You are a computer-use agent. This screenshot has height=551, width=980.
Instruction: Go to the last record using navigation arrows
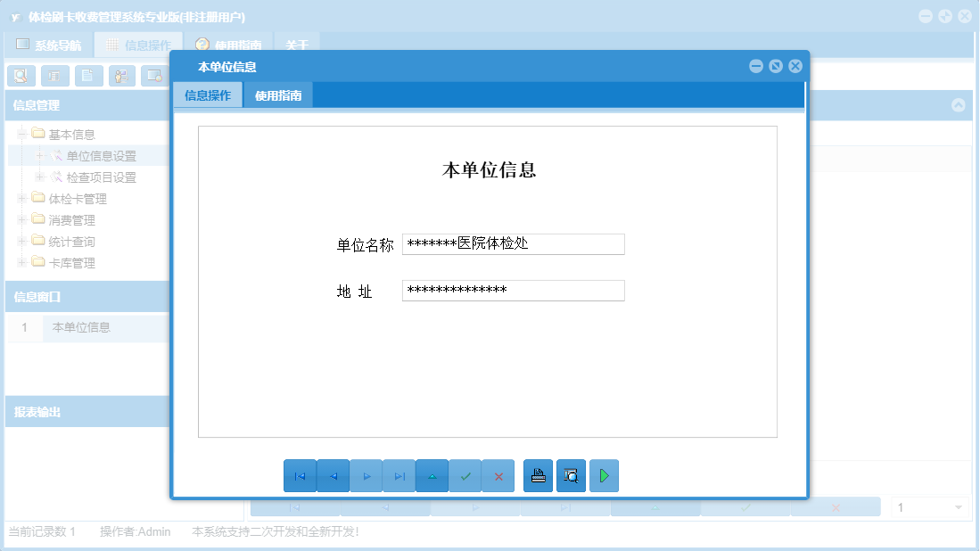pos(399,475)
